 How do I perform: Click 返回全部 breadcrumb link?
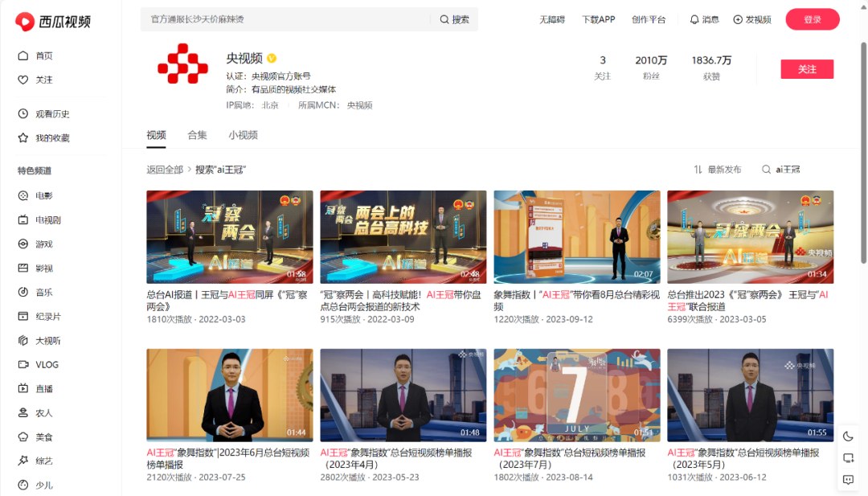pyautogui.click(x=165, y=170)
